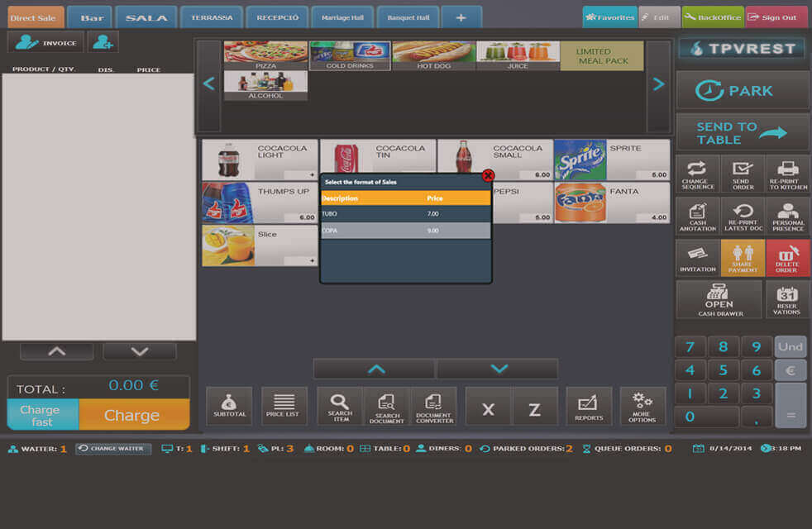Click the Subtotal money bag icon
Screen dimensions: 812x529
click(229, 400)
